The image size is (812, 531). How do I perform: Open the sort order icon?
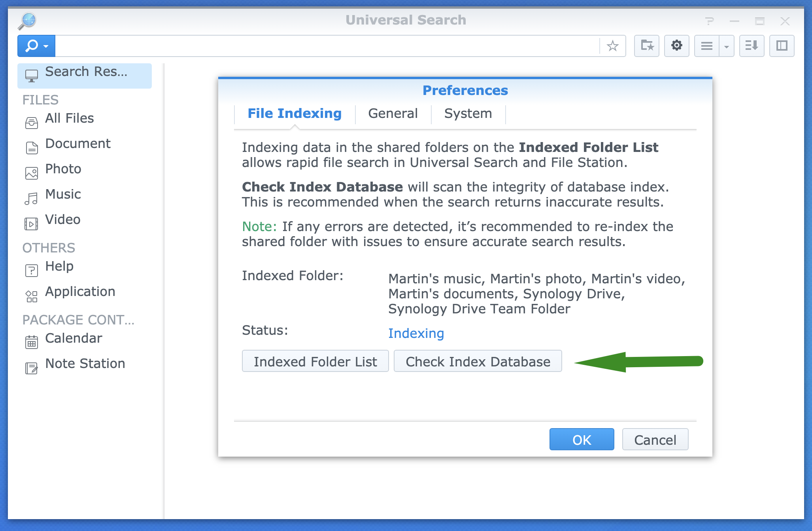(x=752, y=46)
